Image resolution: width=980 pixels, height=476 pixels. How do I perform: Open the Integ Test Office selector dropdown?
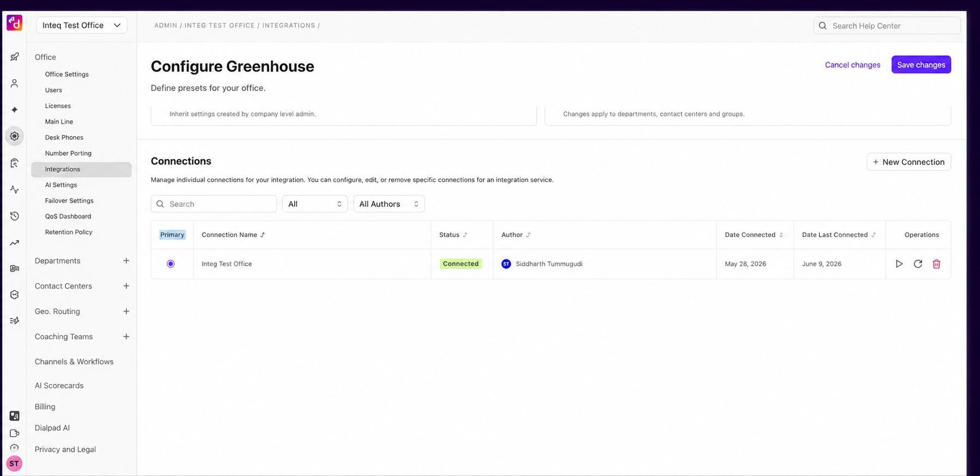tap(82, 25)
